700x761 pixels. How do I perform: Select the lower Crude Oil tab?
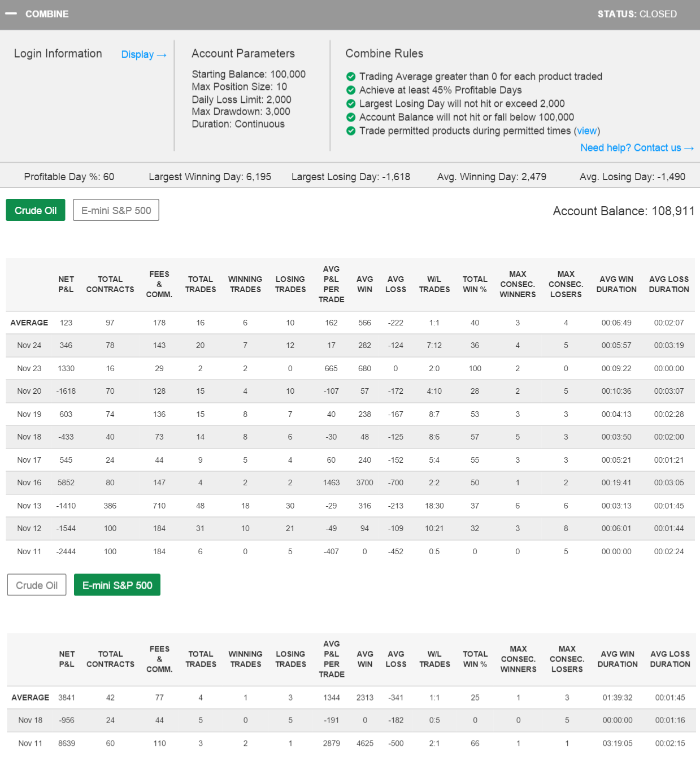coord(37,585)
